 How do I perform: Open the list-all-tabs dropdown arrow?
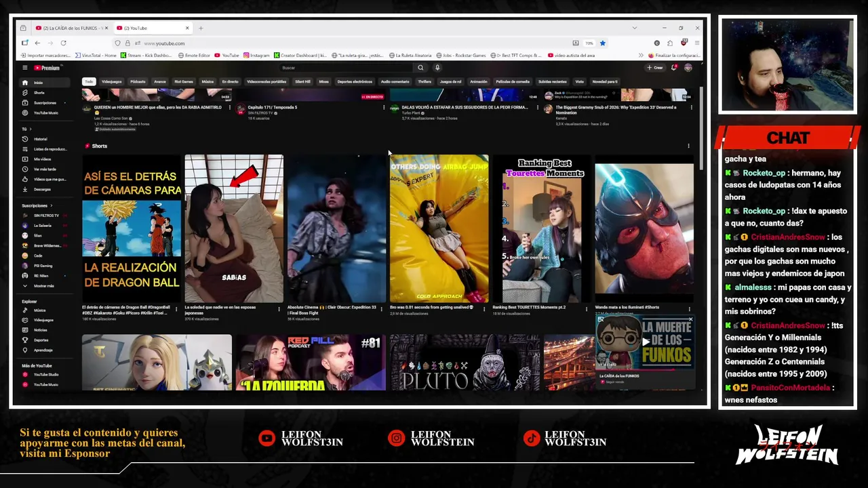[x=634, y=28]
